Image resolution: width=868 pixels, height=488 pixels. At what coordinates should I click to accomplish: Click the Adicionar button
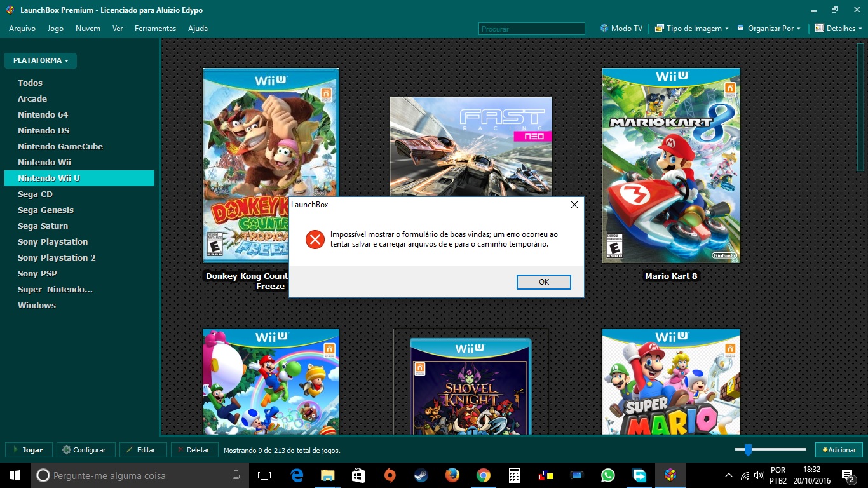(839, 450)
